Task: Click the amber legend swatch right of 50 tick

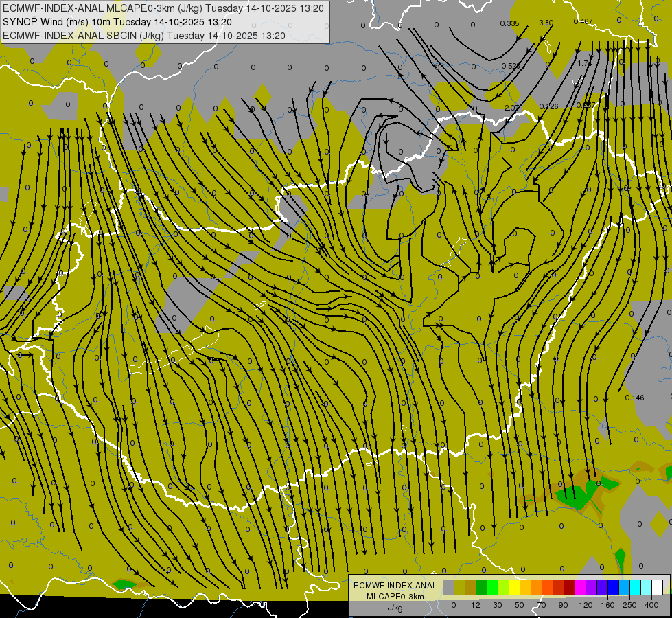Action: click(525, 587)
